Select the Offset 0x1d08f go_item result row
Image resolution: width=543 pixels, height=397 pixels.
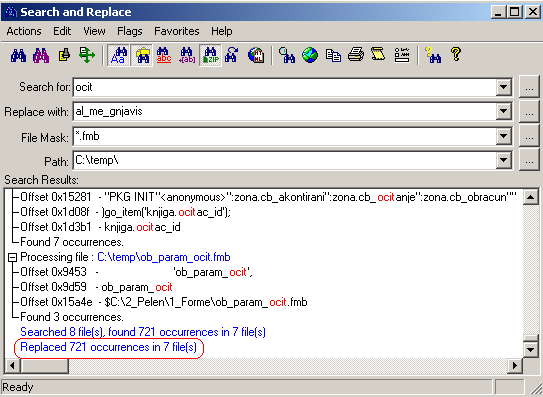pos(125,212)
